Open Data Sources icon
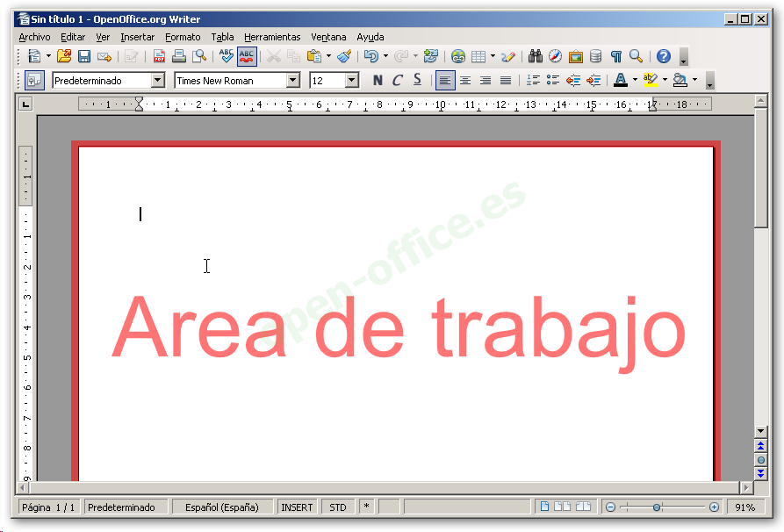Viewport: 784px width, 532px height. [595, 56]
